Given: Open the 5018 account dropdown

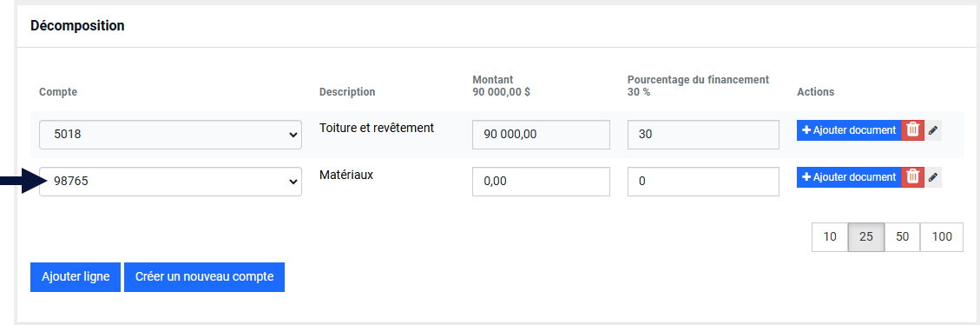Looking at the screenshot, I should pyautogui.click(x=171, y=135).
